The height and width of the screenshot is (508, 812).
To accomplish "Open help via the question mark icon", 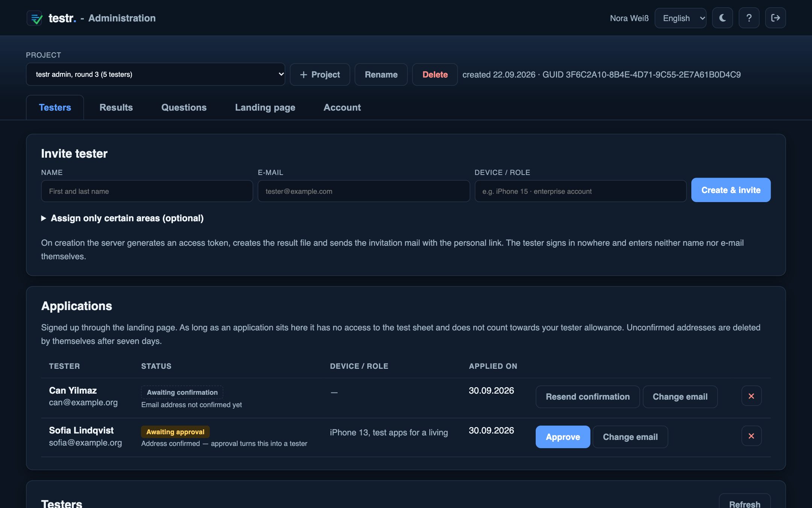I will (749, 18).
